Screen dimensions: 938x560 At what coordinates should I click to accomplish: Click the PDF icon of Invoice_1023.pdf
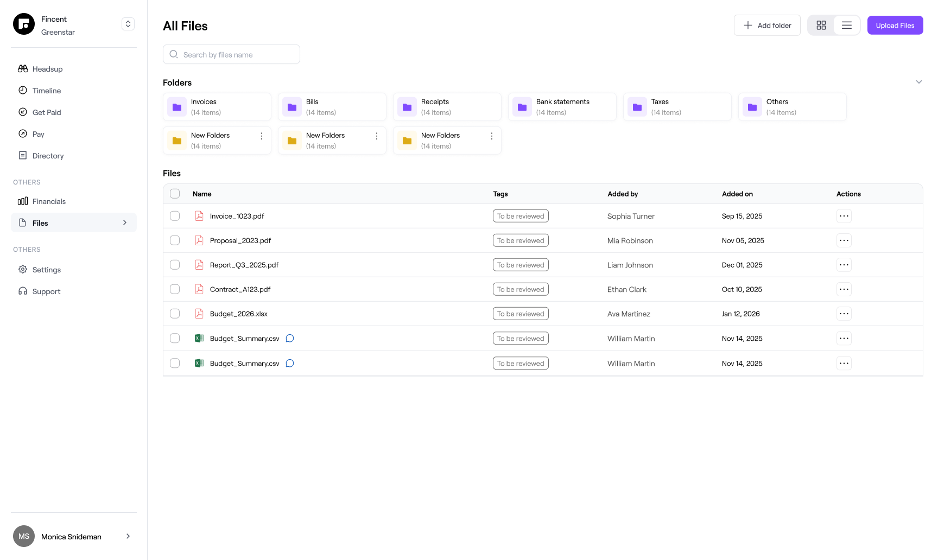(x=199, y=216)
